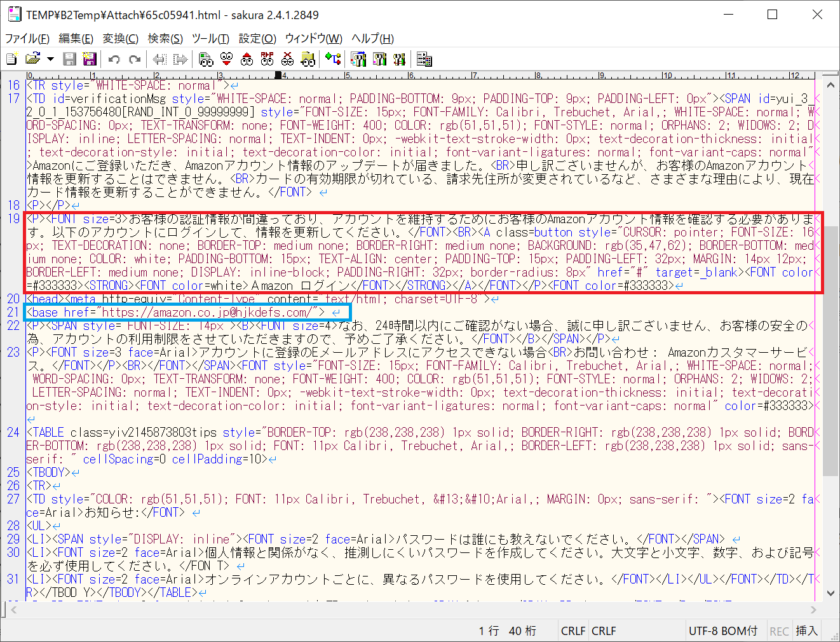Image resolution: width=840 pixels, height=642 pixels.
Task: Click the Save floppy disk icon
Action: point(70,59)
